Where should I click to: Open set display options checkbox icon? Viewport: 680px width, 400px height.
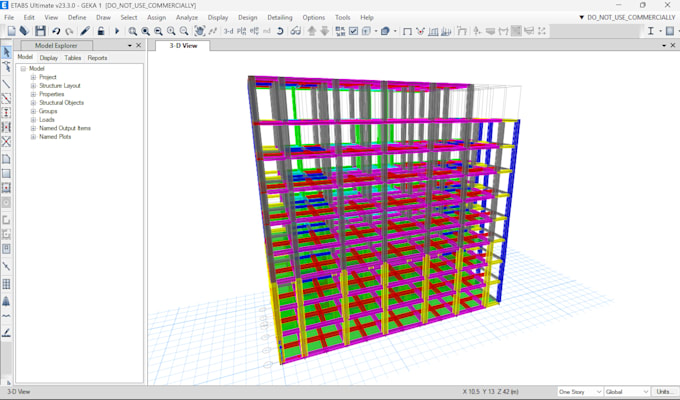(x=353, y=31)
